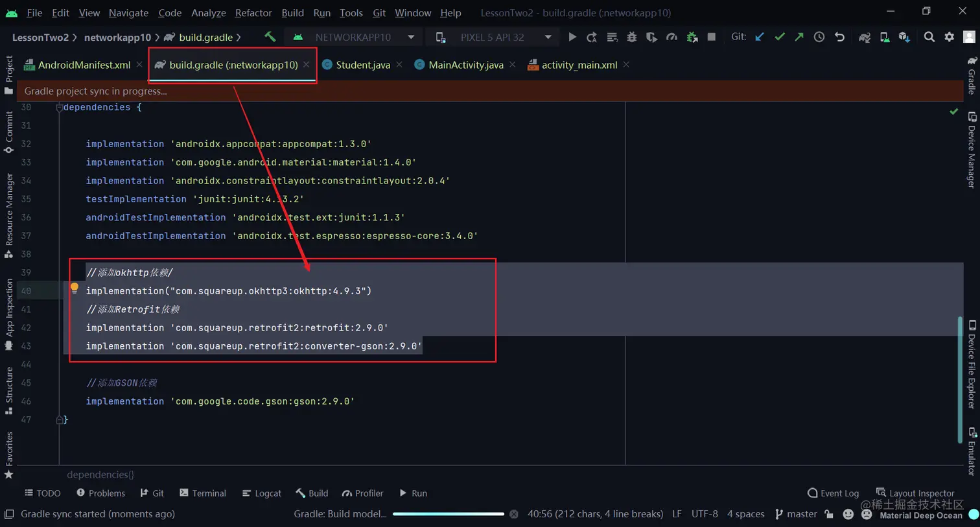
Task: Open Search Everywhere magnifier
Action: 929,37
